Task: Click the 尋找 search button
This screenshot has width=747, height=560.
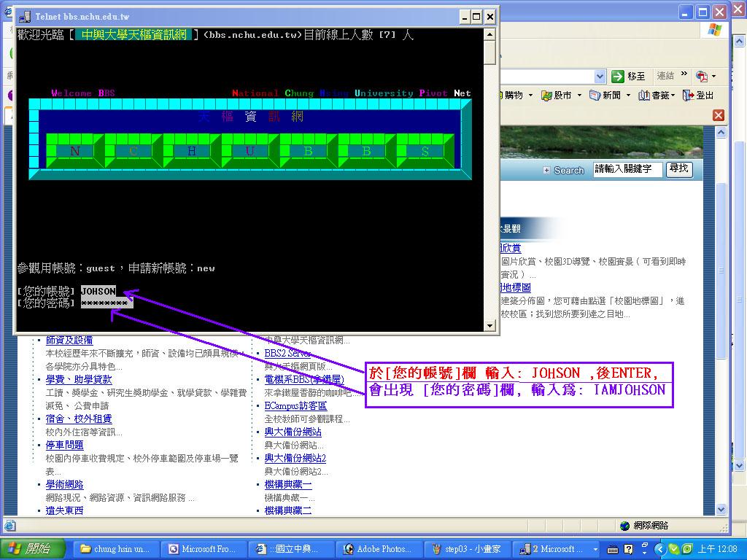Action: [679, 169]
